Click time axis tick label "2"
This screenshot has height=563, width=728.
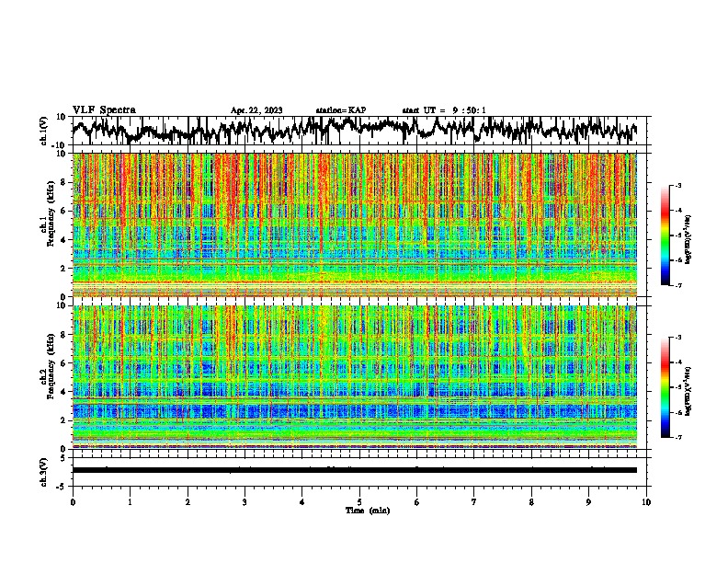click(188, 502)
